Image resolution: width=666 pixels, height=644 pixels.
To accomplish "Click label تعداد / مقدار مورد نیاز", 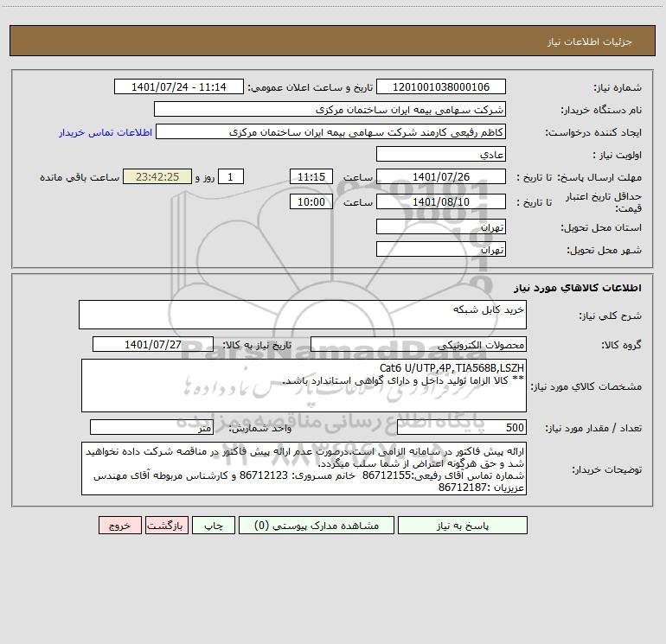I will [x=593, y=429].
